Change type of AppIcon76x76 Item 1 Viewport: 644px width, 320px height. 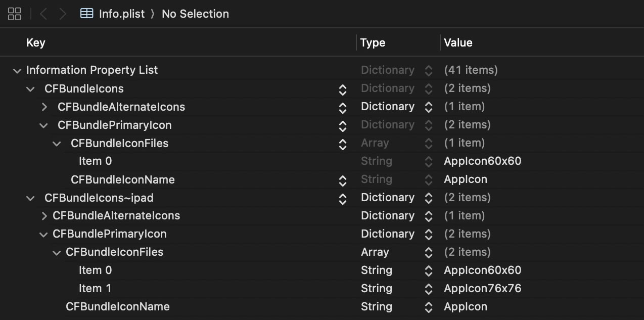(429, 289)
